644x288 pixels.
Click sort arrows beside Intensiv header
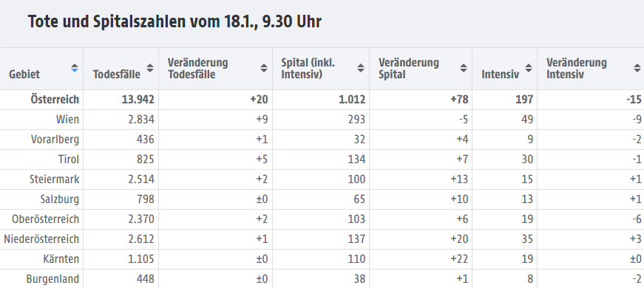[529, 68]
